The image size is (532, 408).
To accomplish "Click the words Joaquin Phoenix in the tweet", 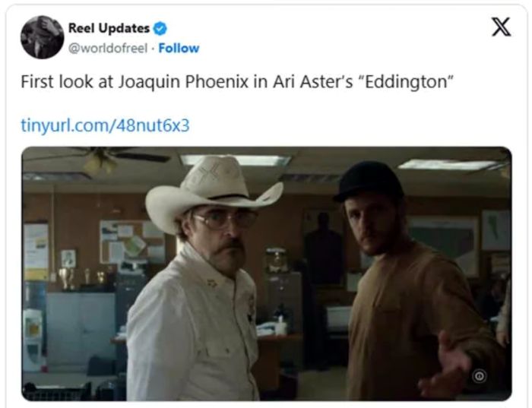I will tap(184, 82).
